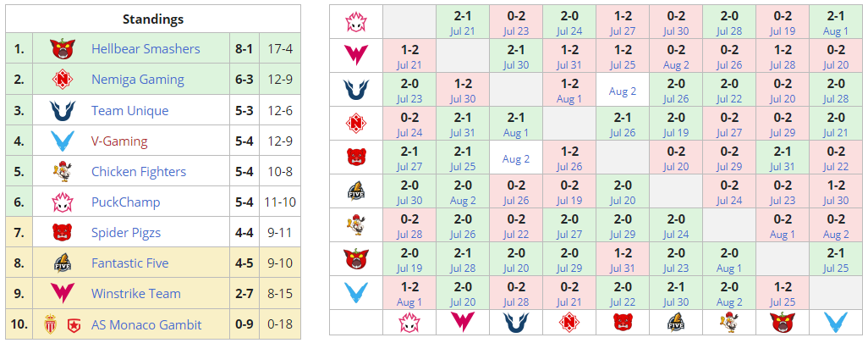The width and height of the screenshot is (868, 343).
Task: Click Hellbear Smashers logo in the Standings table
Action: (62, 48)
